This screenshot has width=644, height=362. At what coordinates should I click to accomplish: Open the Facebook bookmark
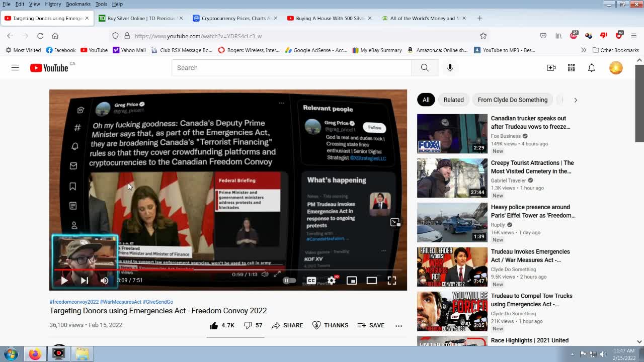[x=60, y=50]
